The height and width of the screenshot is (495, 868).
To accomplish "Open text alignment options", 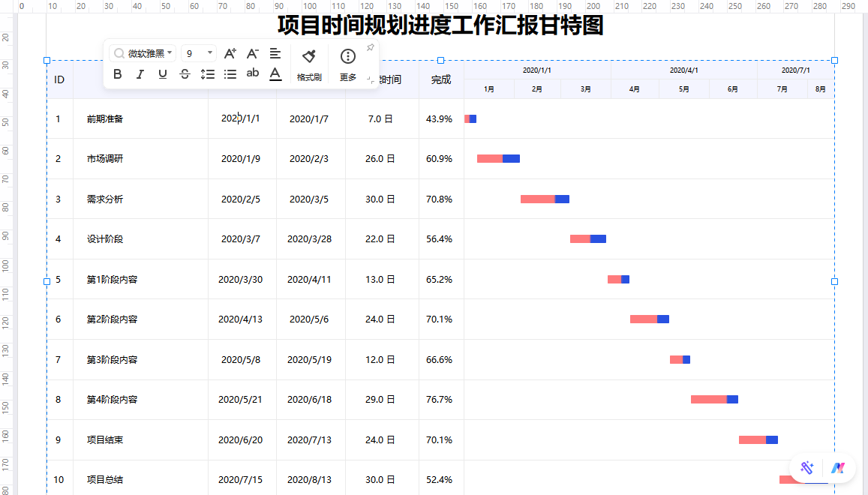I will [x=275, y=53].
